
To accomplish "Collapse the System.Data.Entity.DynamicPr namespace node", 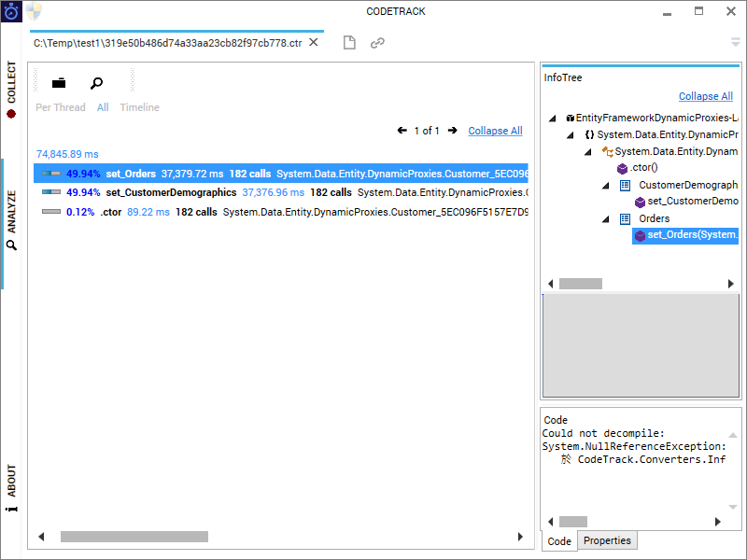I will coord(571,135).
